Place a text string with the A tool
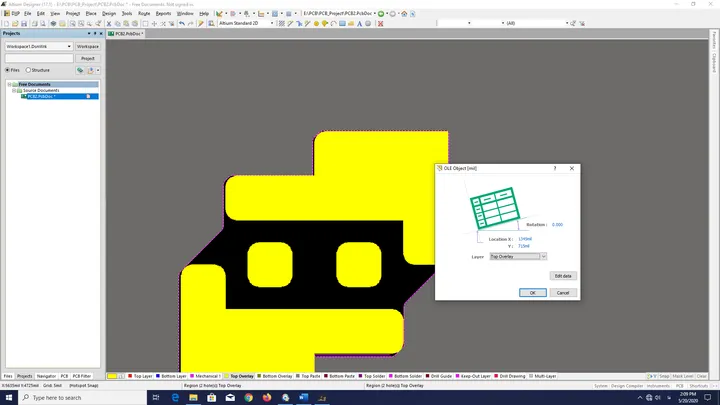 pyautogui.click(x=360, y=23)
